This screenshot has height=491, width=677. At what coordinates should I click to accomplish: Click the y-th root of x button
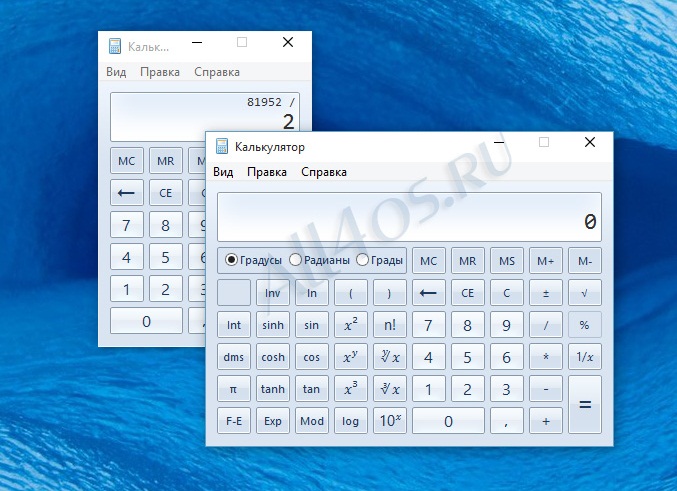389,357
